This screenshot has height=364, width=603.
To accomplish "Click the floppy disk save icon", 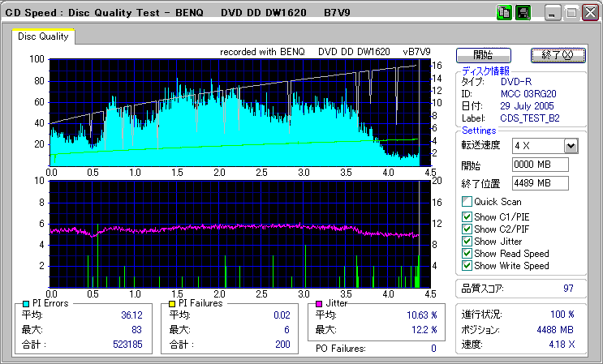I will [523, 13].
